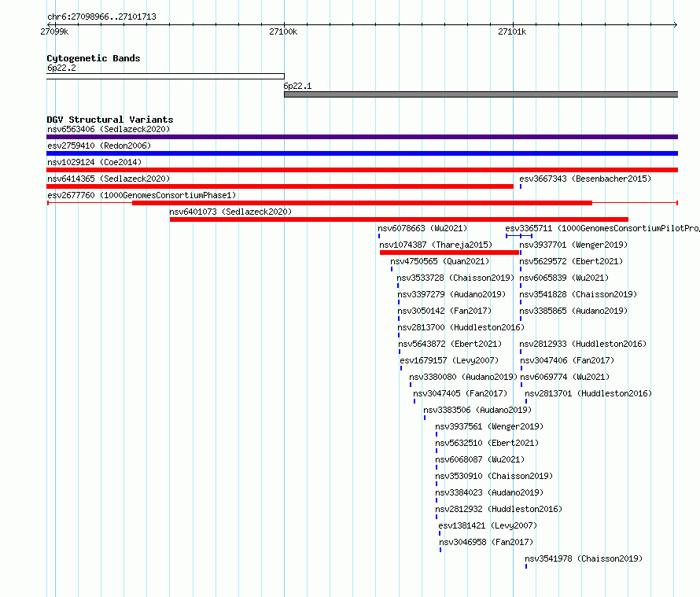Click the red bar under nsv6414365 (Sedlazeck2020)
Screen dimensions: 700x597
[x=280, y=186]
